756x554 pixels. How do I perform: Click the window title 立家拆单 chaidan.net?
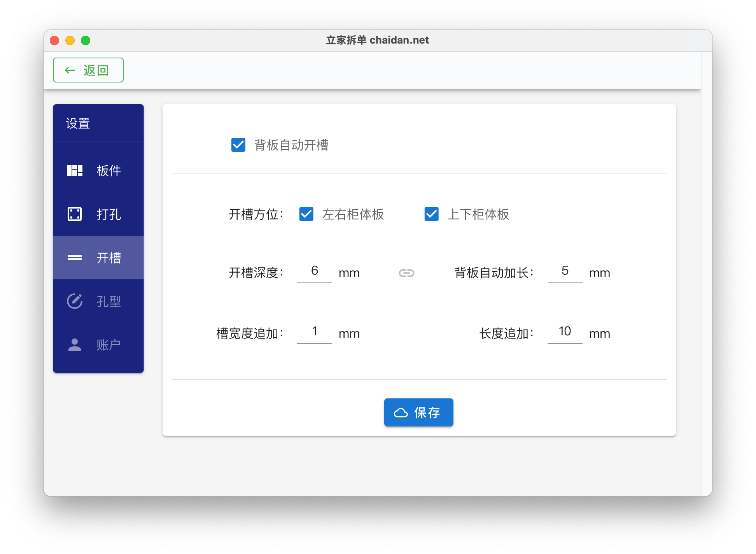(378, 40)
